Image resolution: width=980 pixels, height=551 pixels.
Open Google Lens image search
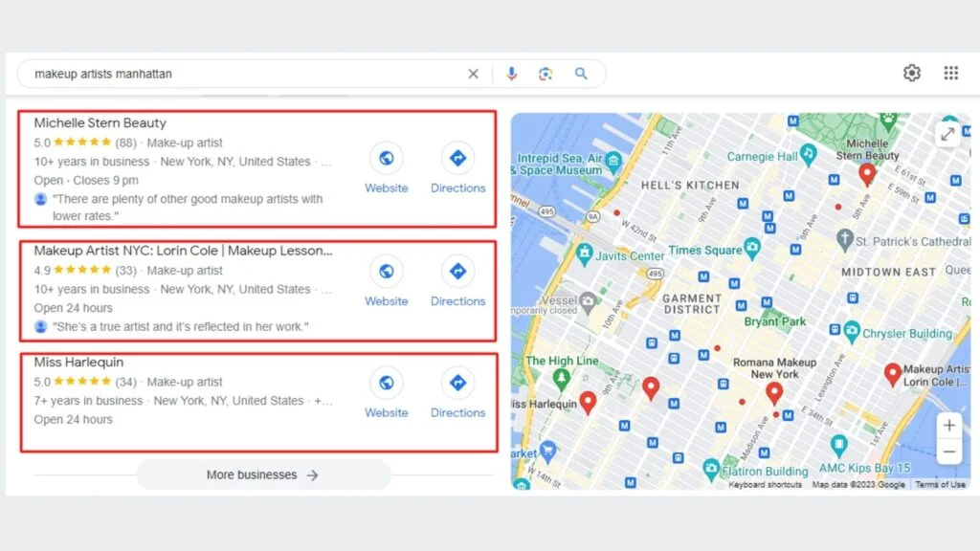point(546,74)
